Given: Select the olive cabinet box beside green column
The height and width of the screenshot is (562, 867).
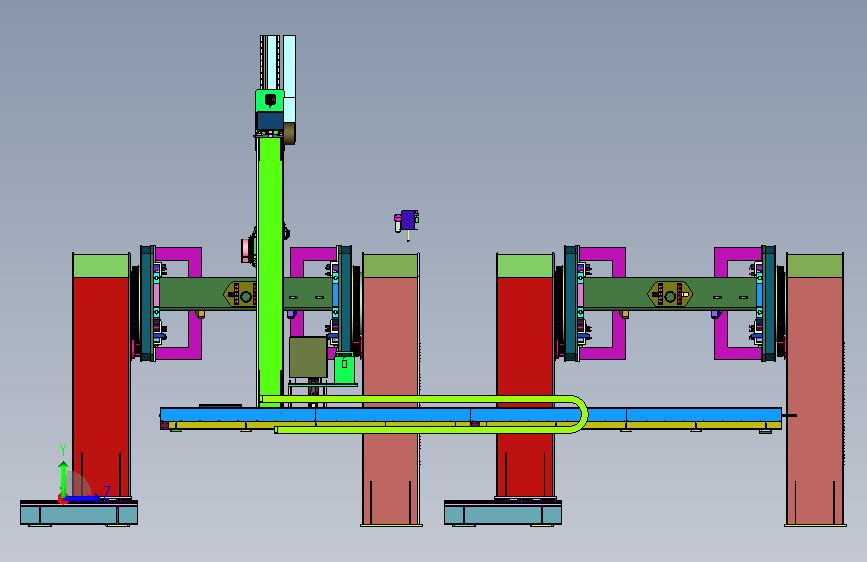Looking at the screenshot, I should (309, 357).
